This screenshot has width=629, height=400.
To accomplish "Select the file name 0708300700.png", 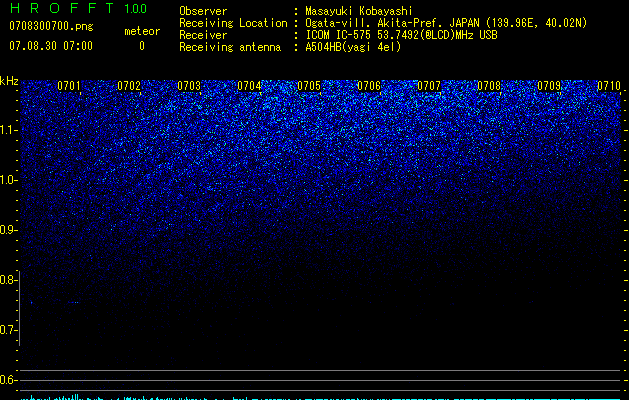I will click(51, 27).
